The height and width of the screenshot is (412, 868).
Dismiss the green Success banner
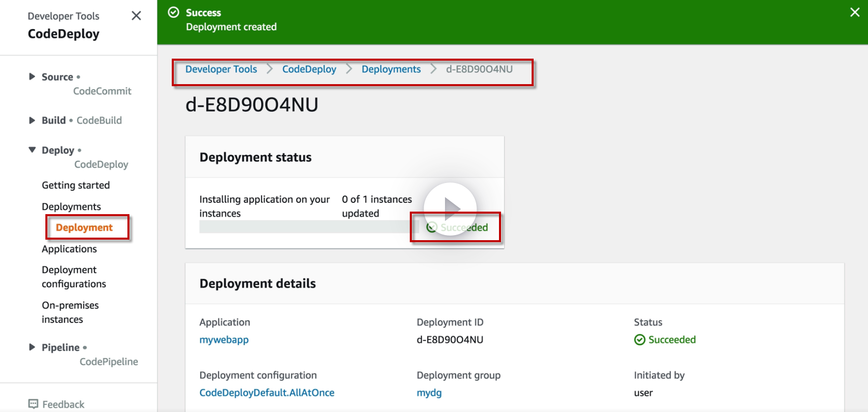tap(855, 12)
